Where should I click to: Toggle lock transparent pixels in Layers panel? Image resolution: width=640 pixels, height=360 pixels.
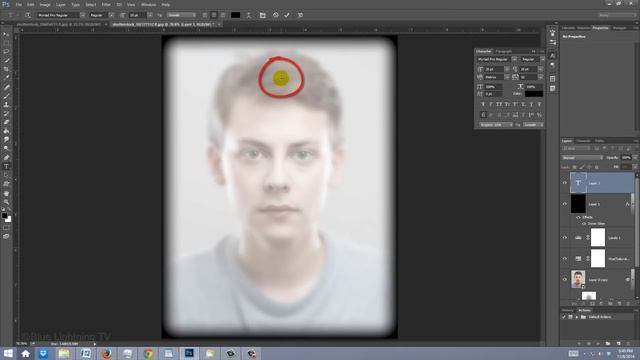pyautogui.click(x=574, y=167)
